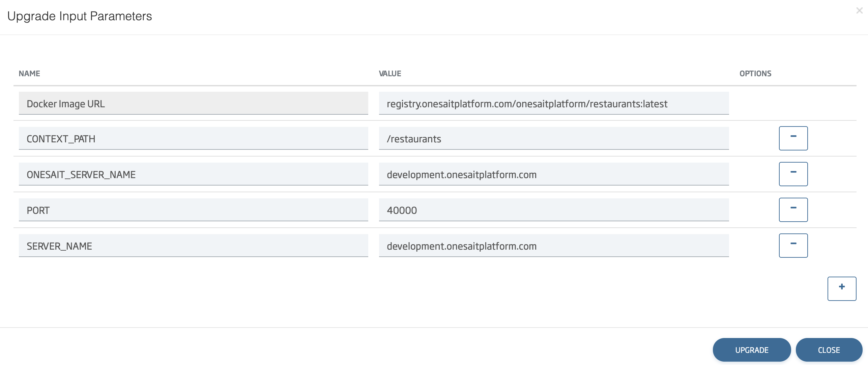Click the Docker Image URL name field

tap(193, 104)
